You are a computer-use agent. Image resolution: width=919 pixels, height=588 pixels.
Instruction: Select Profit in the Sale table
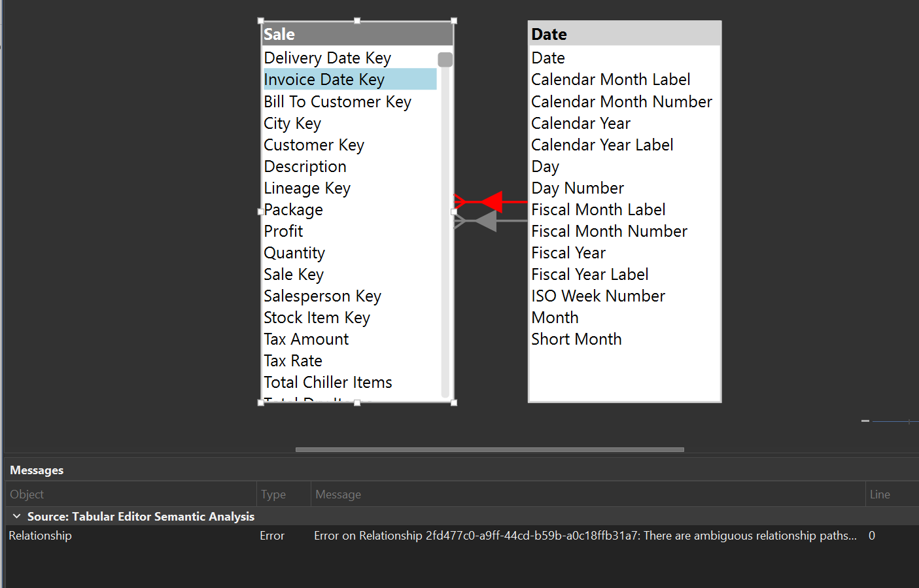point(283,231)
